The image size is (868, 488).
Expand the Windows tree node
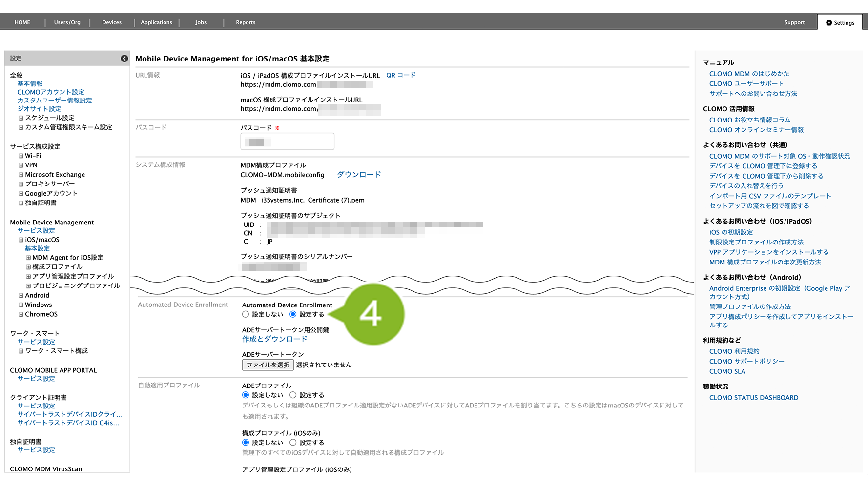tap(21, 305)
